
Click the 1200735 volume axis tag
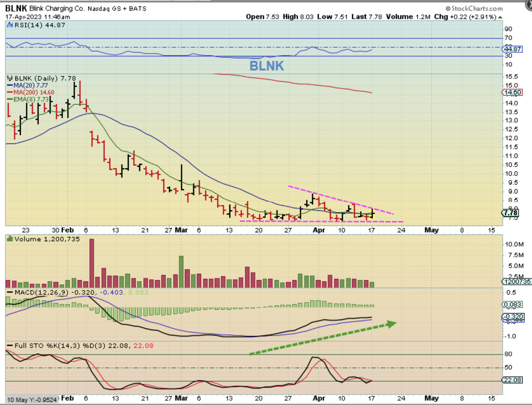coord(516,281)
